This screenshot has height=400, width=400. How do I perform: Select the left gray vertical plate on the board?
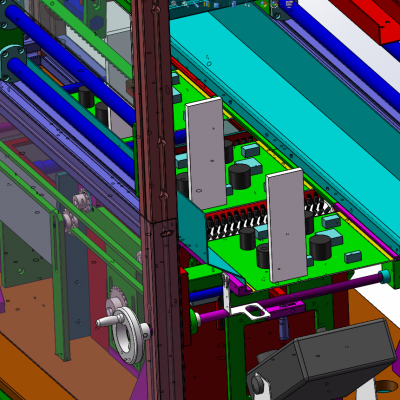206,153
